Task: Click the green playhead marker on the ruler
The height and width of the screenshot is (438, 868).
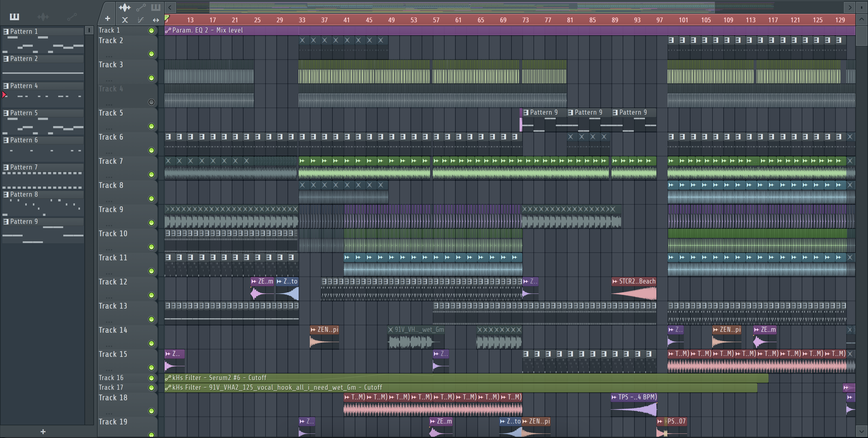Action: tap(167, 18)
